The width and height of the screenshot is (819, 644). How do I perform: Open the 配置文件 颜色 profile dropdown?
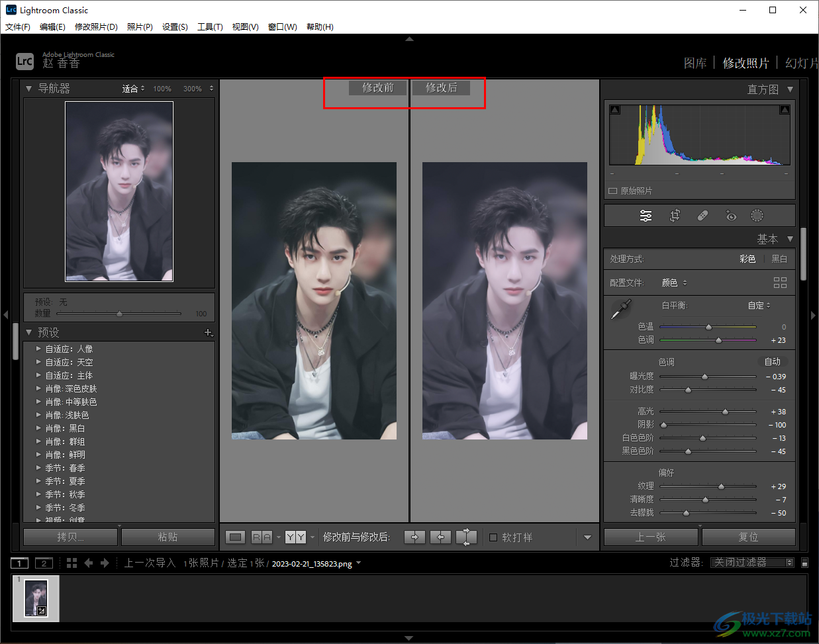(675, 283)
